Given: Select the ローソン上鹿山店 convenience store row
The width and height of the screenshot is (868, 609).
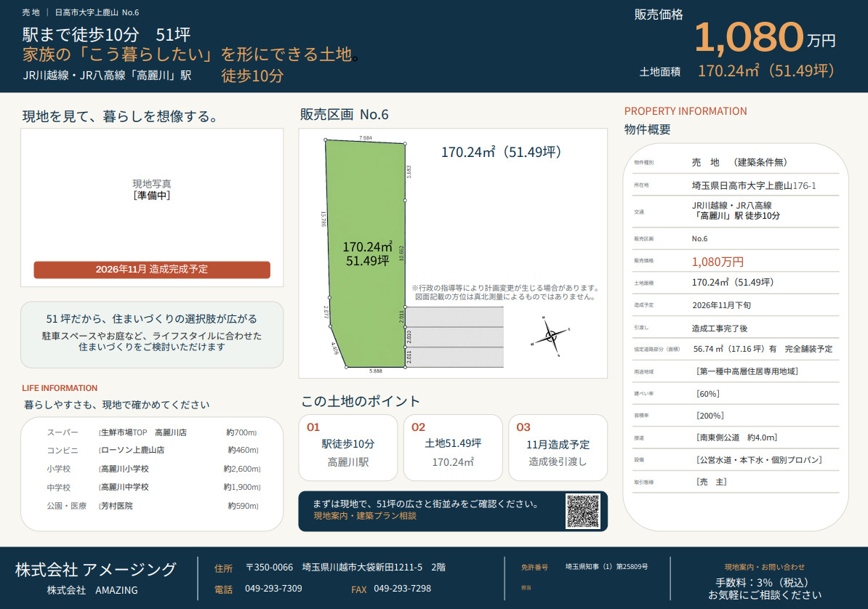Looking at the screenshot, I should point(152,450).
